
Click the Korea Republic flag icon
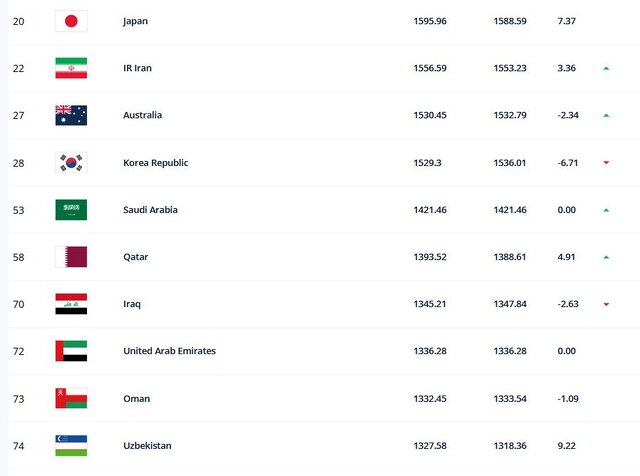point(71,162)
